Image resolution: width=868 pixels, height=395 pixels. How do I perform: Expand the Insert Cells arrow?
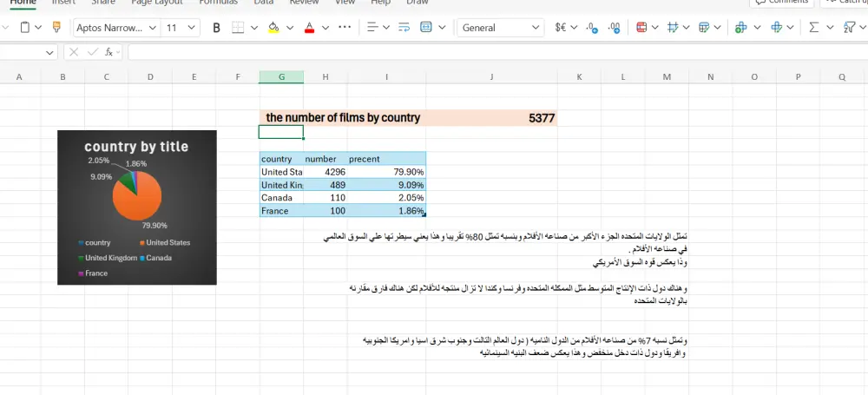757,27
